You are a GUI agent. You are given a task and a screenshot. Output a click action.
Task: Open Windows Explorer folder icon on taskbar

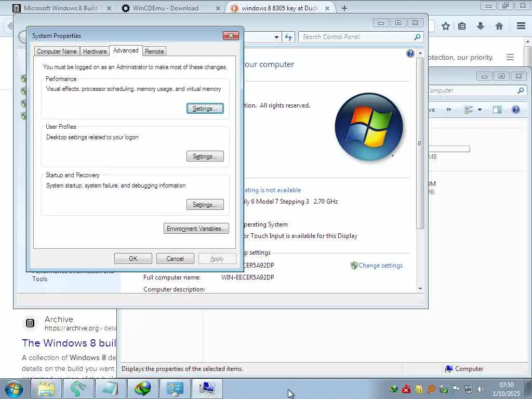[46, 389]
